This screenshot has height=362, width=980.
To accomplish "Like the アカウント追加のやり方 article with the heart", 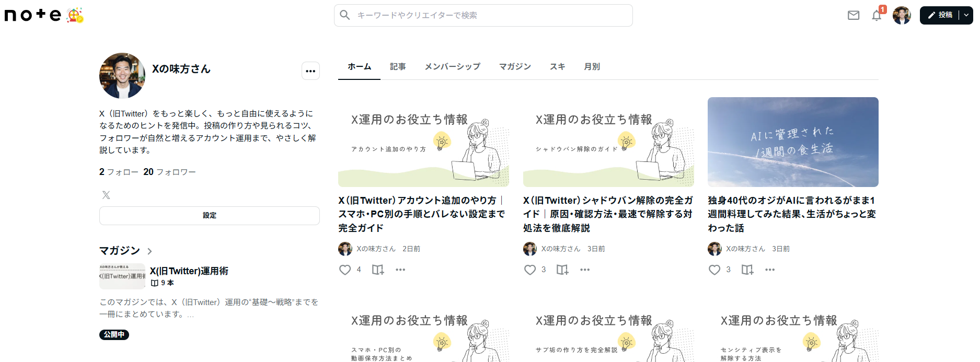I will pos(345,270).
